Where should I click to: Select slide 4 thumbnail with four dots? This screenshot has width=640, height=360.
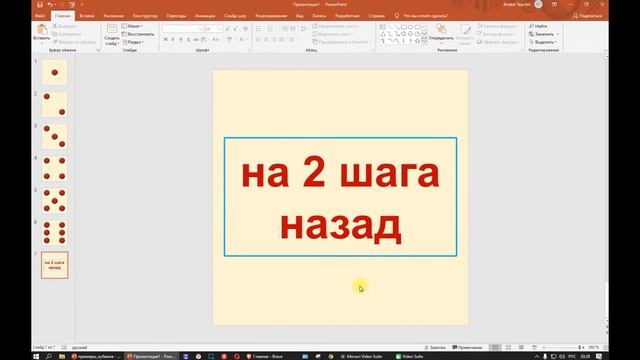pos(54,169)
